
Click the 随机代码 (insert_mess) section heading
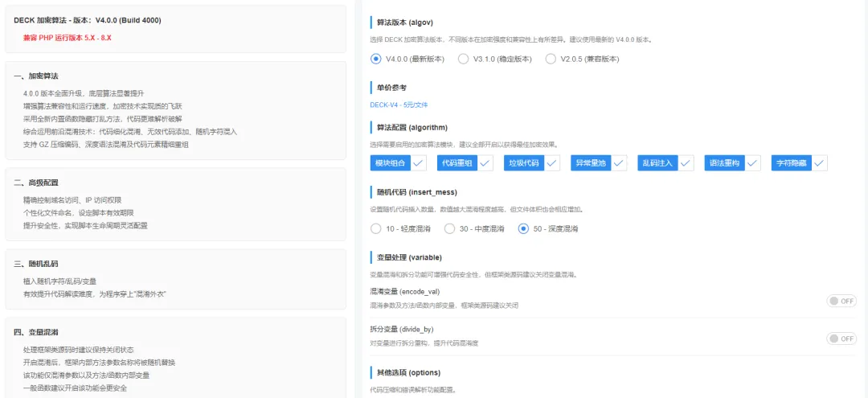coord(416,193)
